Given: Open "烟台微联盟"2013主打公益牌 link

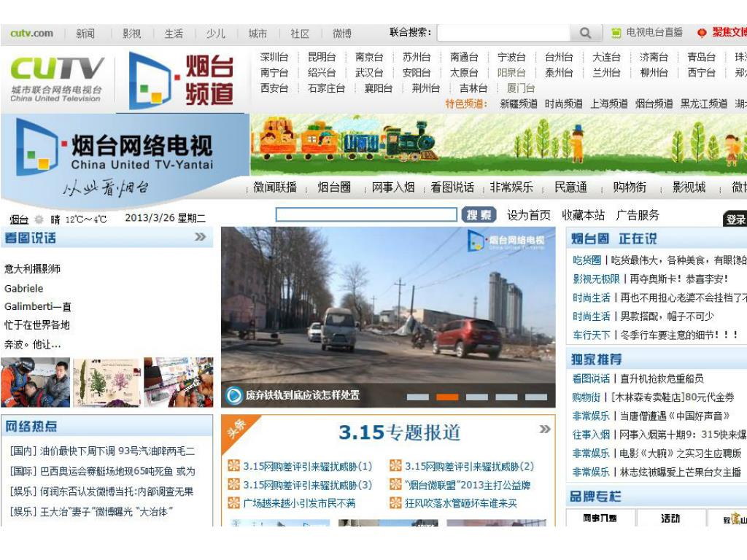Looking at the screenshot, I should point(468,485).
